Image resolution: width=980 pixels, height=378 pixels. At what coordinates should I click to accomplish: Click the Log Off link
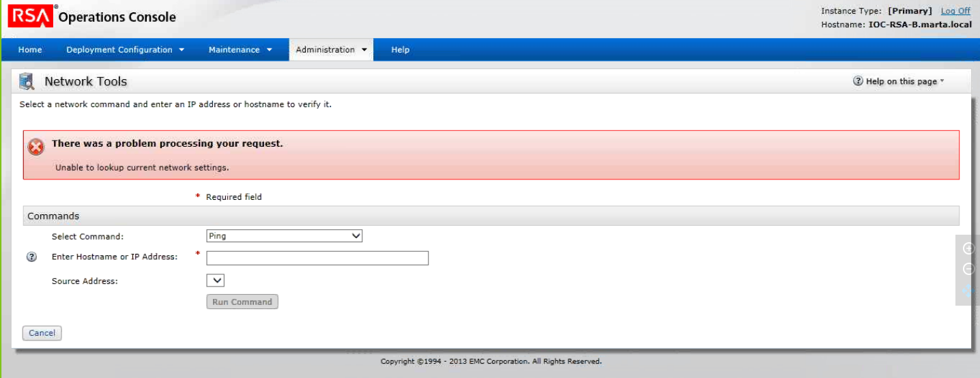[x=955, y=11]
